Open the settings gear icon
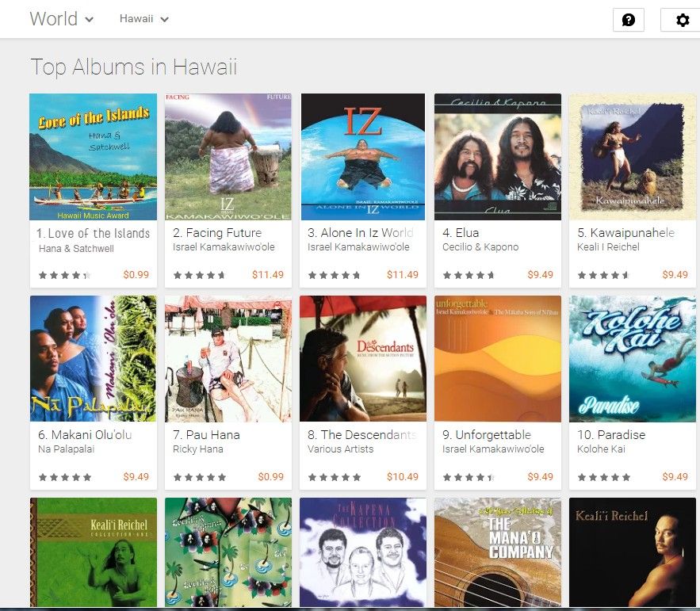 tap(682, 20)
